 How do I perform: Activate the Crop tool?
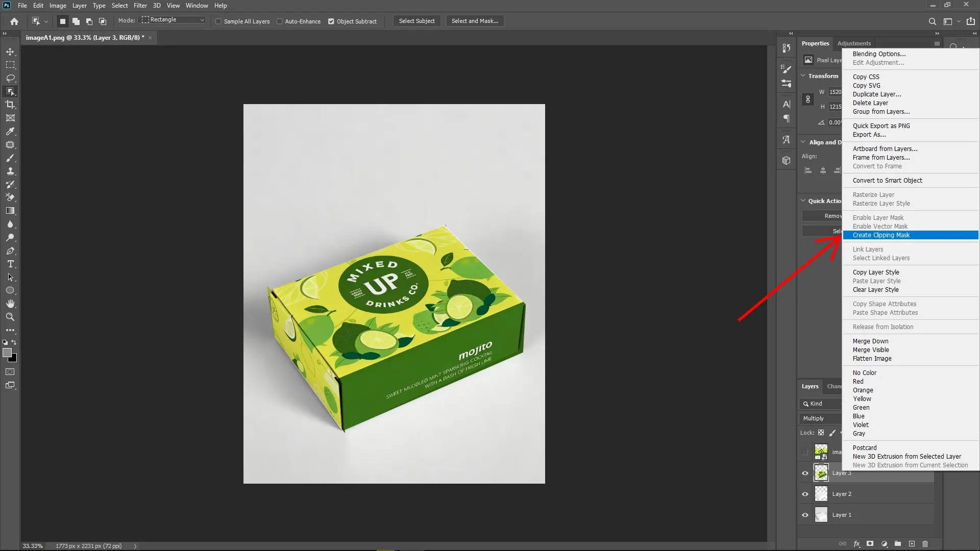click(x=10, y=105)
